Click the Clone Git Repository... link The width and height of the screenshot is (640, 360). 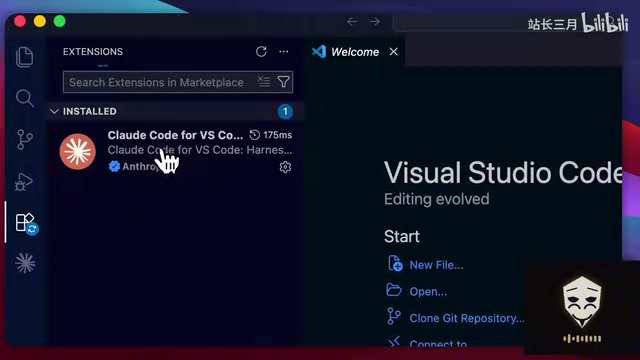467,318
